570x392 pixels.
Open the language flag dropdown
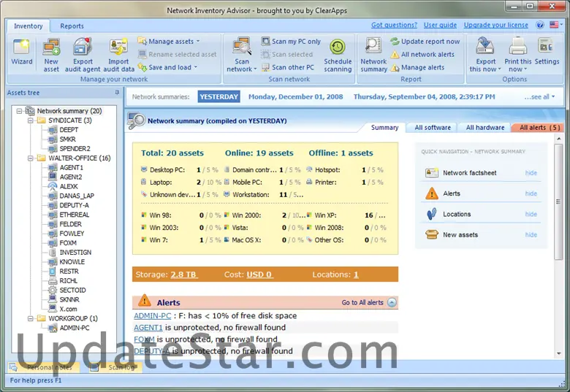(x=556, y=25)
